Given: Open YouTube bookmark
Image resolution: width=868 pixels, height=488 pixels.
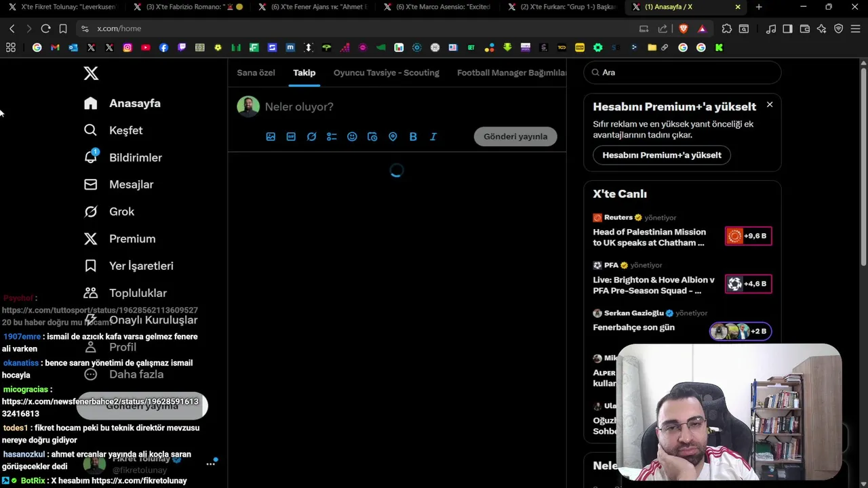Looking at the screenshot, I should 146,47.
